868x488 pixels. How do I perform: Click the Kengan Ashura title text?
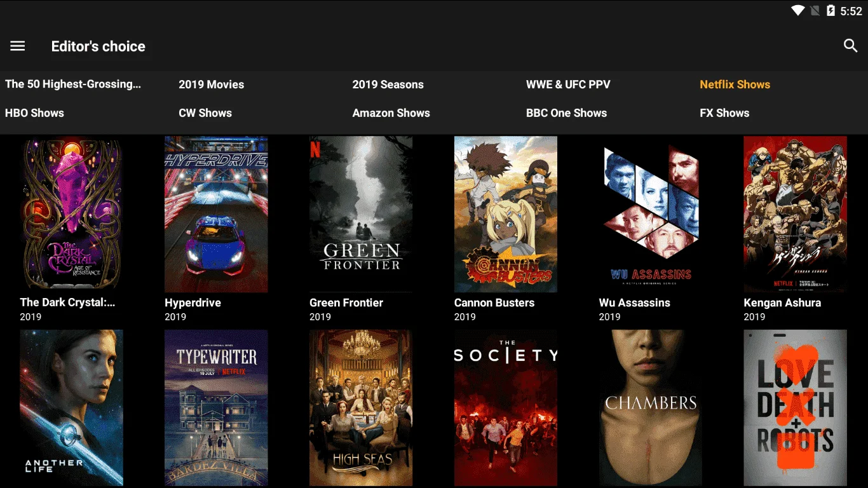pos(782,302)
